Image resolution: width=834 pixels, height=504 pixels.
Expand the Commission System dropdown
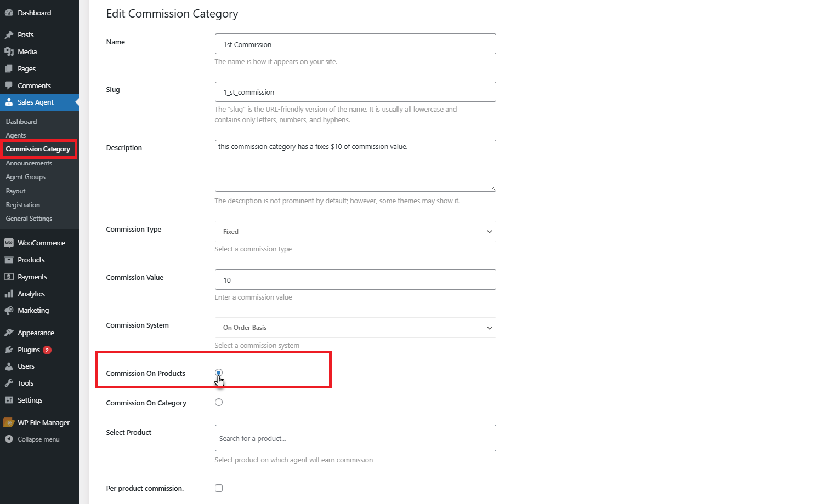pos(355,328)
